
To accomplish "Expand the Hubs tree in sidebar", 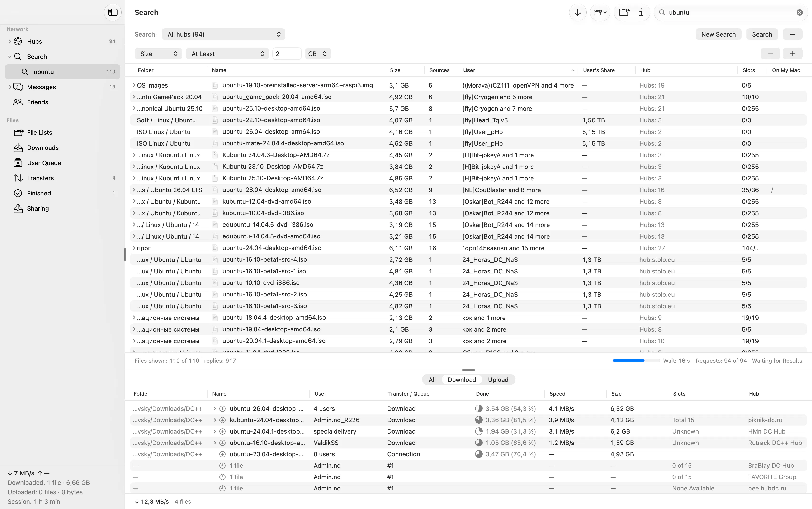I will pyautogui.click(x=10, y=42).
